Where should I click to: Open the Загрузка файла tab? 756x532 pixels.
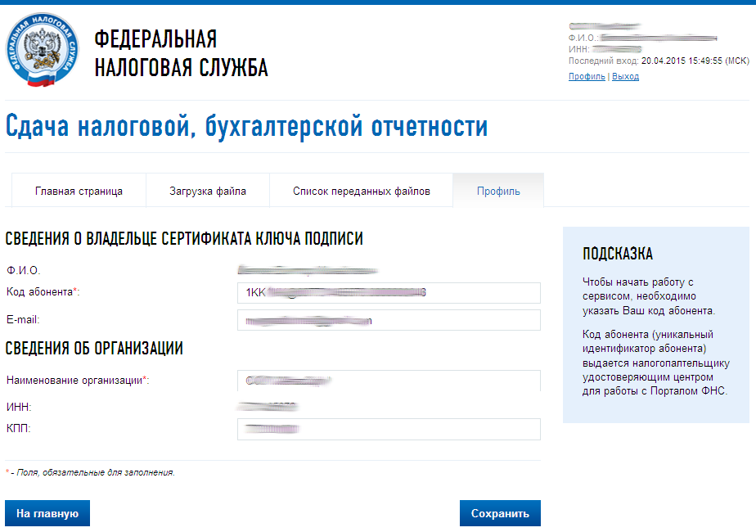208,191
